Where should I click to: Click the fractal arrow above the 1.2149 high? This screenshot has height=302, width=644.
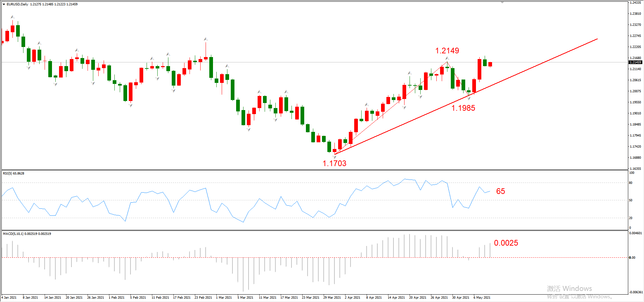point(447,58)
